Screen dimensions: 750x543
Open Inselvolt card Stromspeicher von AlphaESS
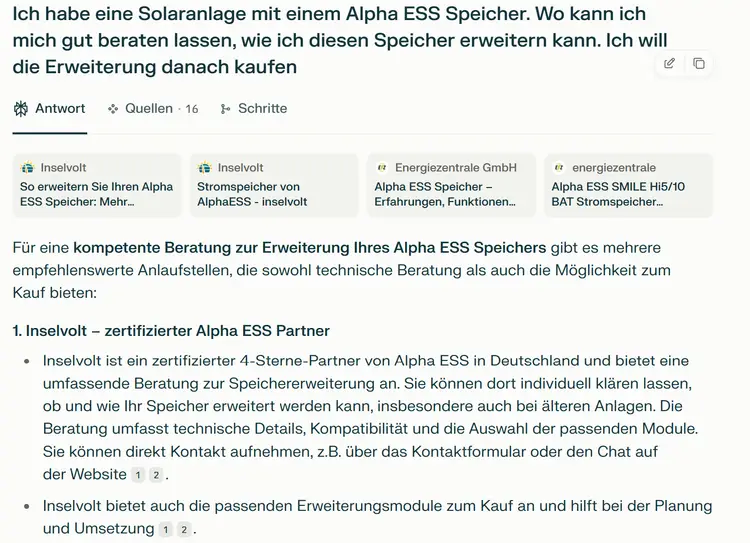point(274,185)
